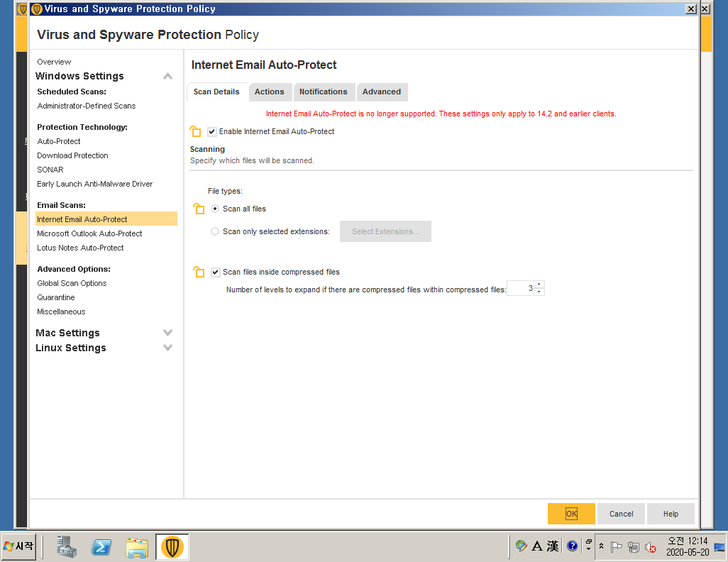Open Microsoft Outlook Auto-Protect
The width and height of the screenshot is (728, 562).
89,233
